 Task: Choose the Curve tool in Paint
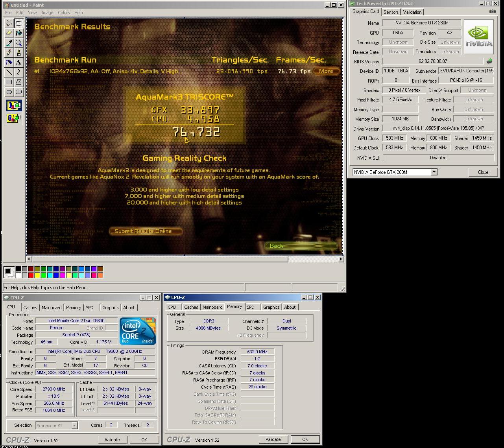[x=18, y=72]
